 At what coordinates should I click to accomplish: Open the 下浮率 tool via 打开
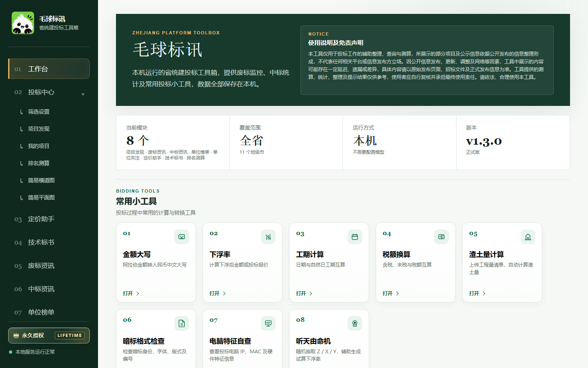218,294
